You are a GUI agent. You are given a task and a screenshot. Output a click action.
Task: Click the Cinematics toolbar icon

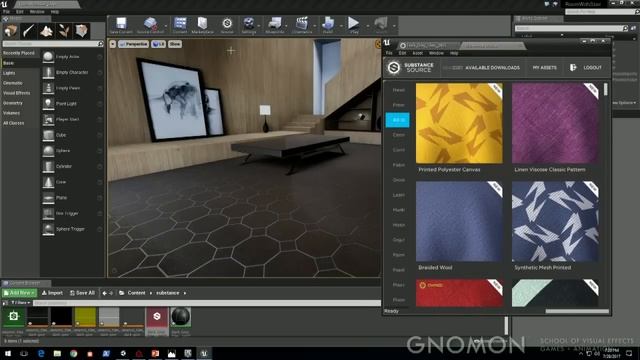click(x=302, y=25)
